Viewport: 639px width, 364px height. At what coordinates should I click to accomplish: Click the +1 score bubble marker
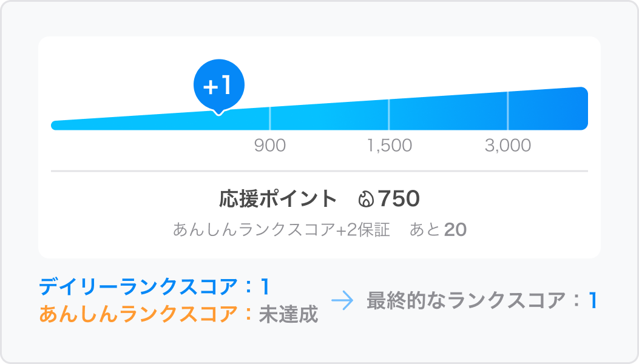219,87
